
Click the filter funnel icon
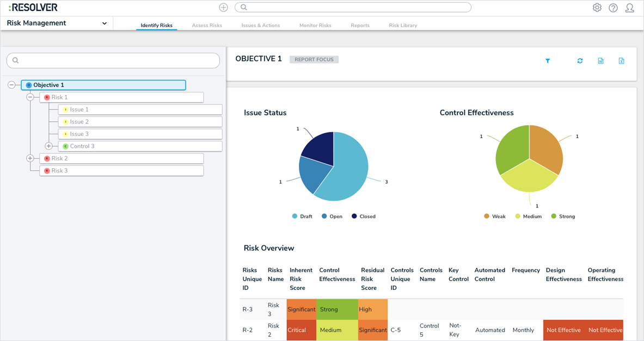(x=548, y=61)
